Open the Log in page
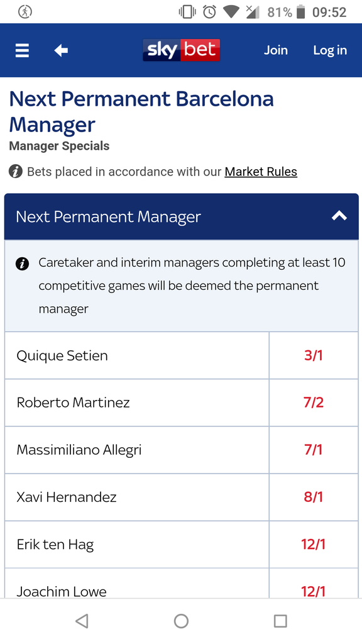Viewport: 362px width, 644px height. click(x=330, y=50)
